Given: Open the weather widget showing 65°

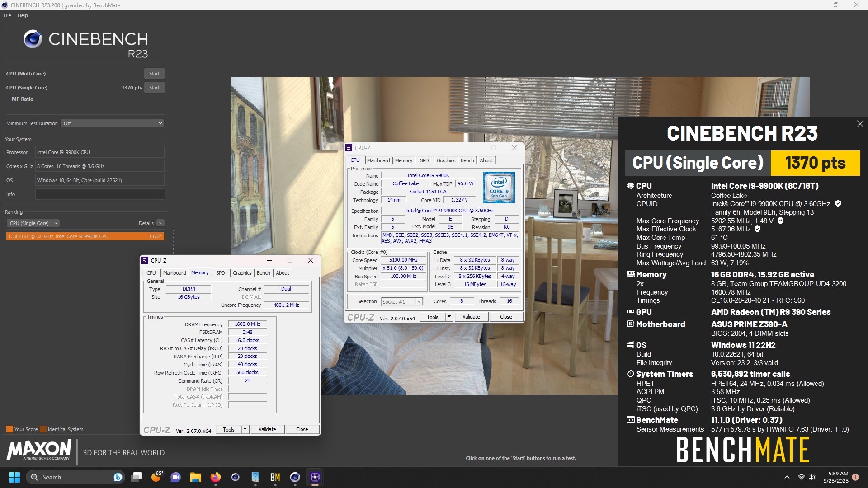Looking at the screenshot, I should point(156,477).
